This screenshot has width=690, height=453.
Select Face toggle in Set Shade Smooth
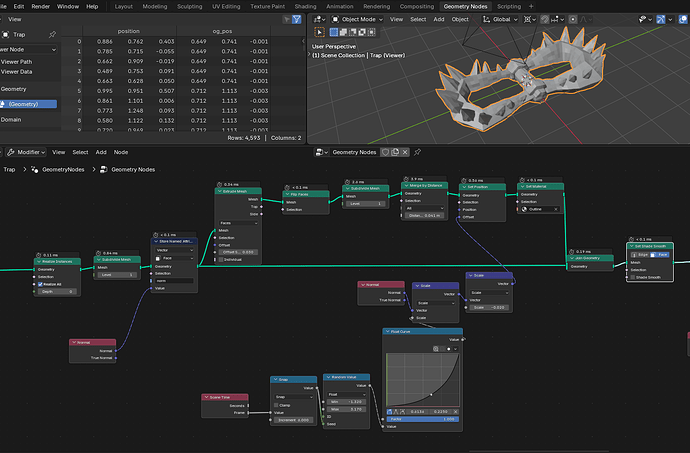tap(660, 254)
